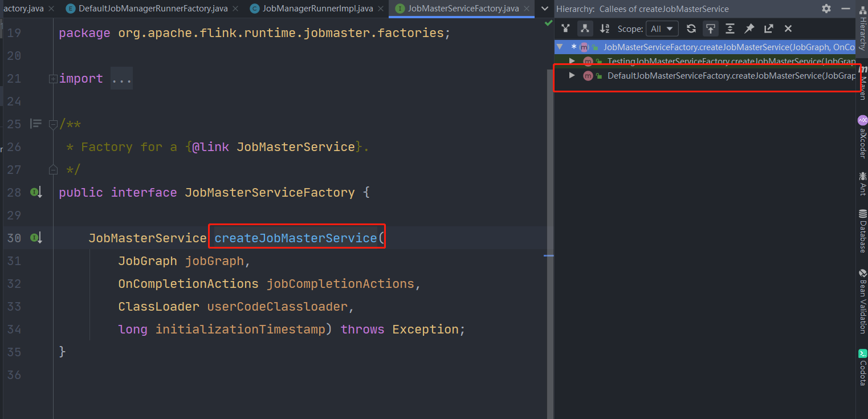868x419 pixels.
Task: Click the fold end marker at line 27
Action: coord(53,169)
